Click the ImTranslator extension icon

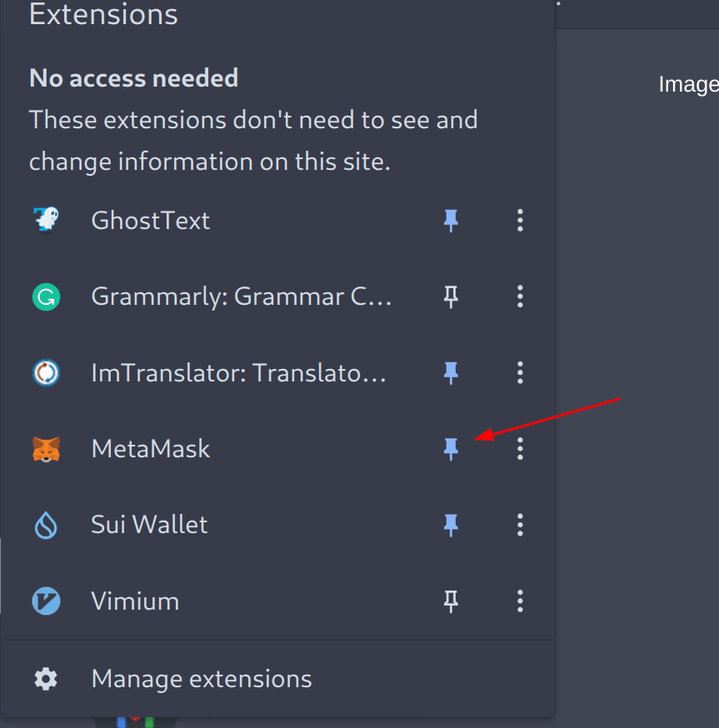46,372
